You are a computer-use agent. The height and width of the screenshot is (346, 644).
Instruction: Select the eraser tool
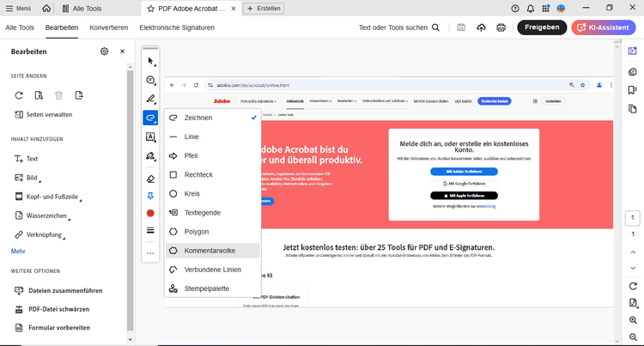pos(151,179)
